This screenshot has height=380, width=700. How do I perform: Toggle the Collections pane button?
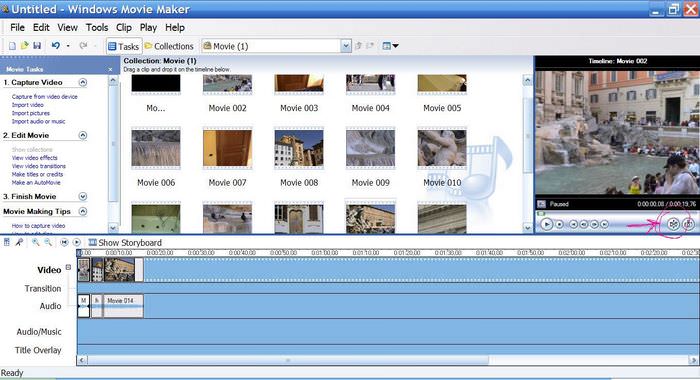click(x=169, y=46)
